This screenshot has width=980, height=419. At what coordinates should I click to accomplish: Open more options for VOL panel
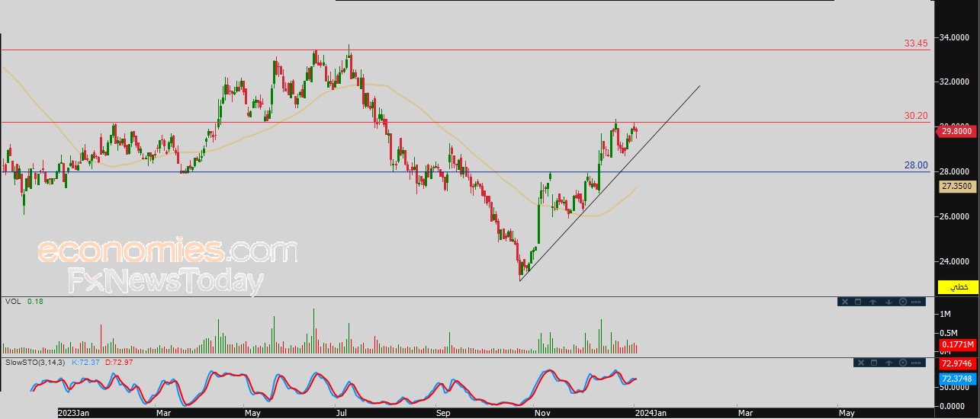[x=916, y=302]
